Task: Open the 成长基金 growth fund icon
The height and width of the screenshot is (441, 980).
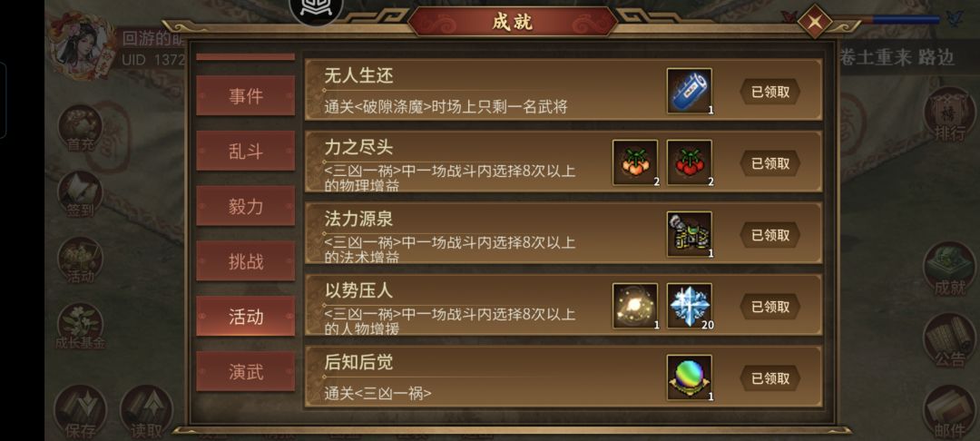Action: (x=80, y=327)
